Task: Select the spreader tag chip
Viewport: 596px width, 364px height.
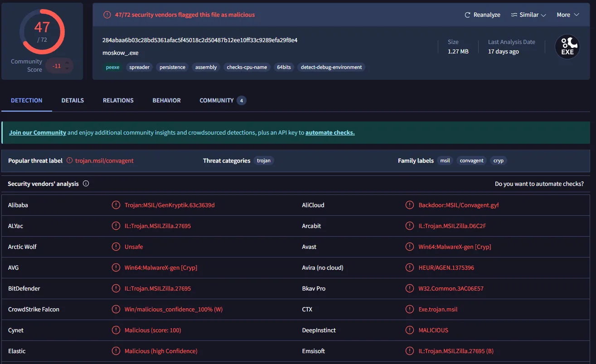Action: click(139, 67)
